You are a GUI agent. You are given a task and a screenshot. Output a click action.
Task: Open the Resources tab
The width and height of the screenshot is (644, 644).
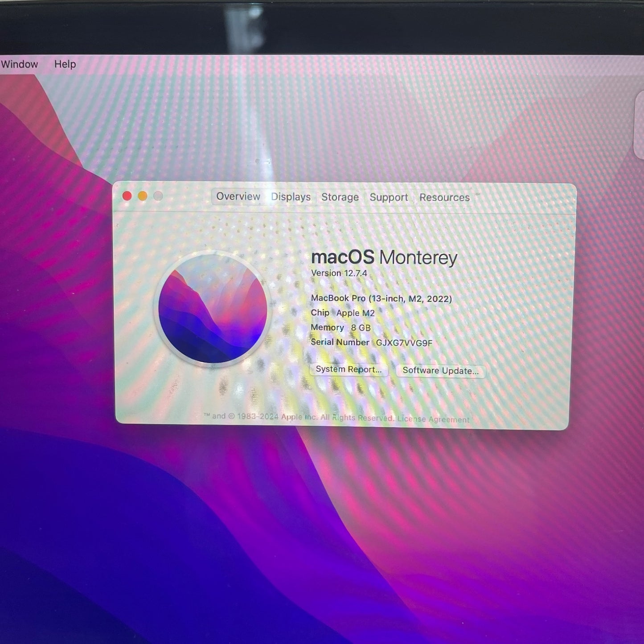(444, 197)
